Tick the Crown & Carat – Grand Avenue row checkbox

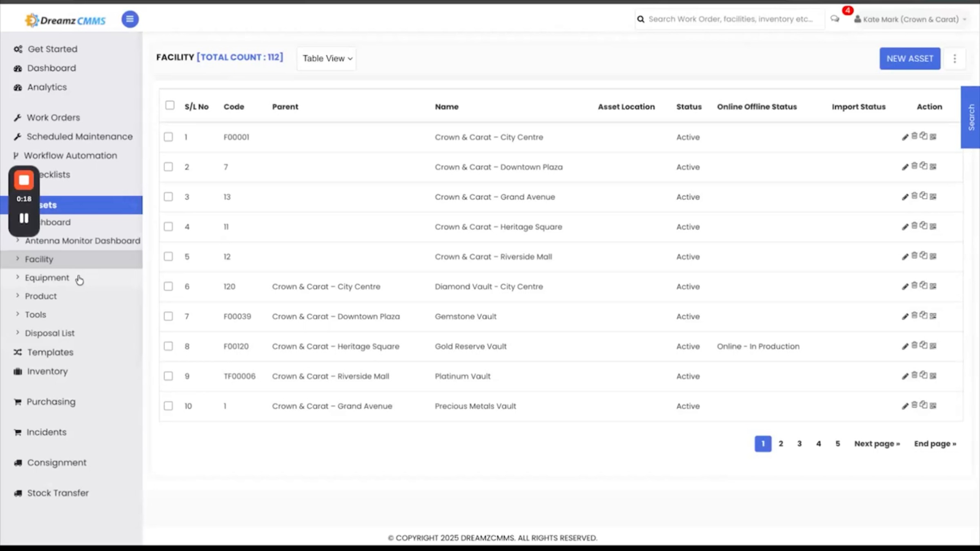[x=168, y=196]
